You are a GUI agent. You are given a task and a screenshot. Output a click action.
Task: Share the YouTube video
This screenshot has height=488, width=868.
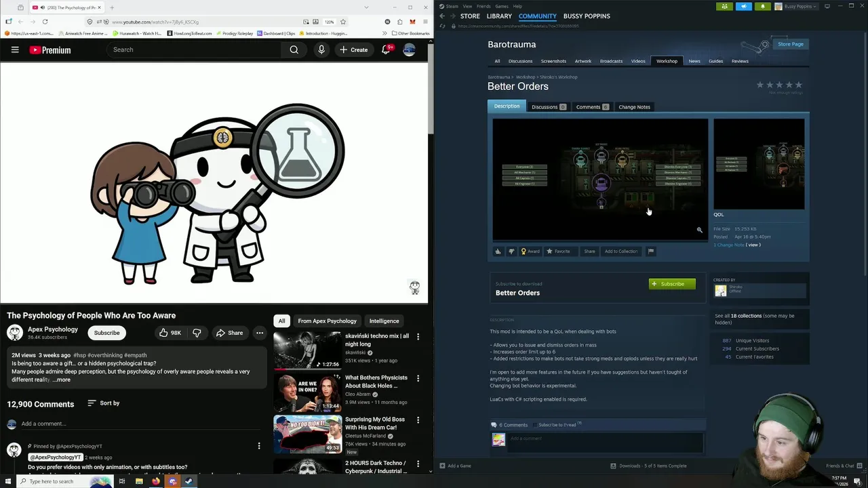(x=229, y=333)
